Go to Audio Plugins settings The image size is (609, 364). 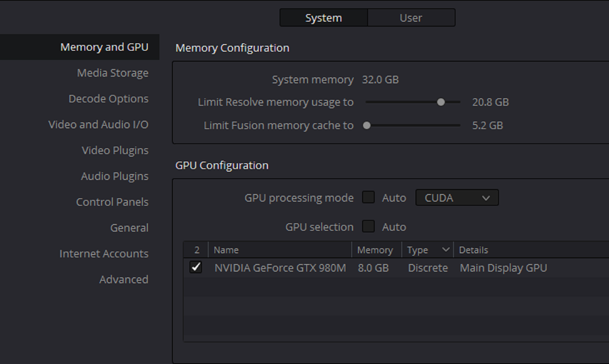pyautogui.click(x=115, y=176)
